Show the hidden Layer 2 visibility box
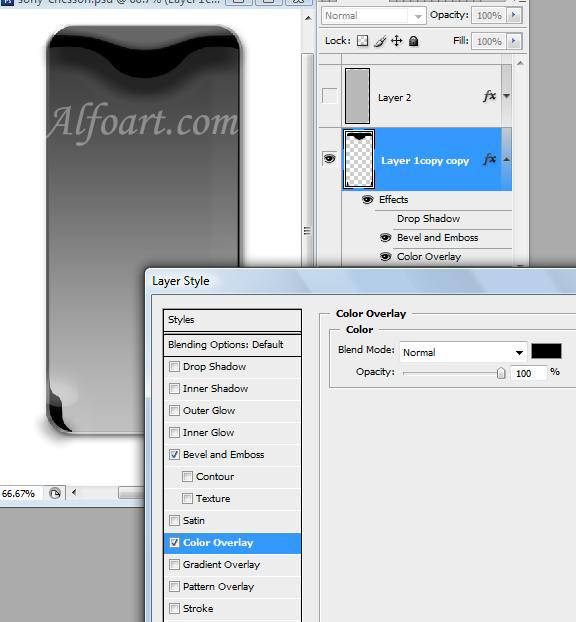Viewport: 576px width, 622px height. point(330,96)
